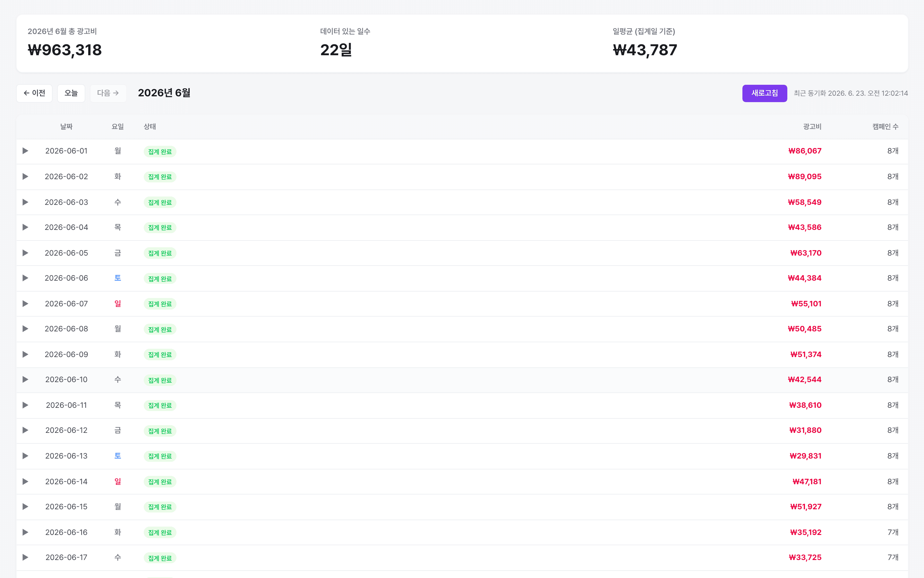Viewport: 924px width, 578px height.
Task: Click the 2026년 6월 month heading
Action: tap(164, 93)
